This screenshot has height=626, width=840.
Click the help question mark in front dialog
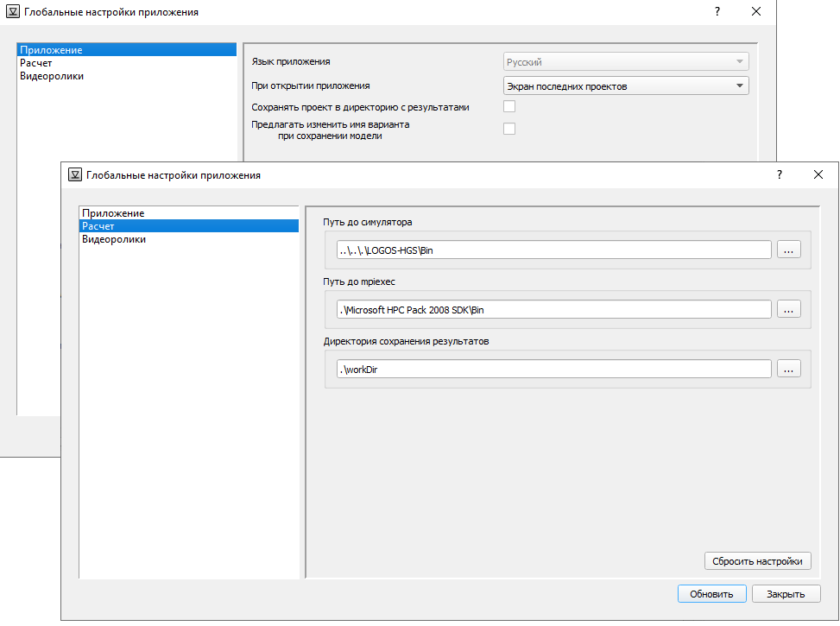780,174
